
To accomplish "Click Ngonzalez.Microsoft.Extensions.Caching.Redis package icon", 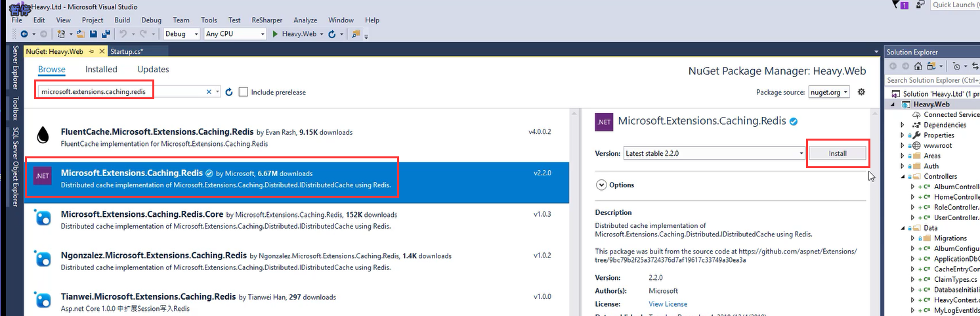I will click(43, 258).
